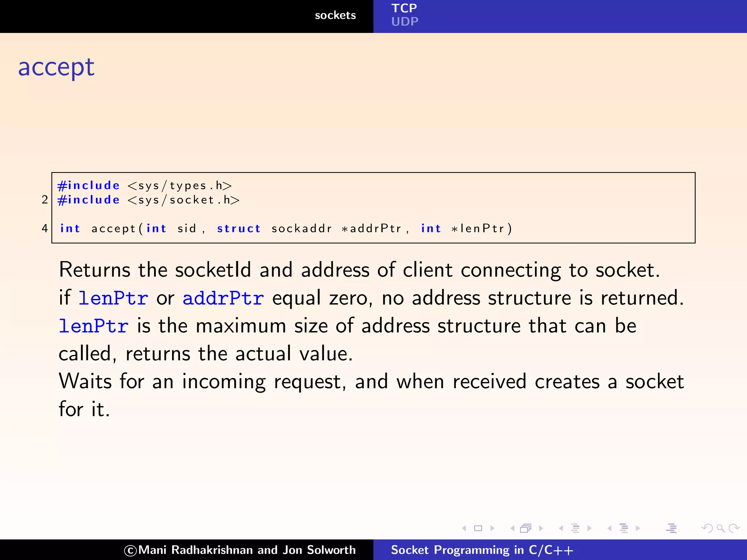The height and width of the screenshot is (560, 747).
Task: Click the blue lenPtr in 'if lenPtr or'
Action: click(x=113, y=298)
